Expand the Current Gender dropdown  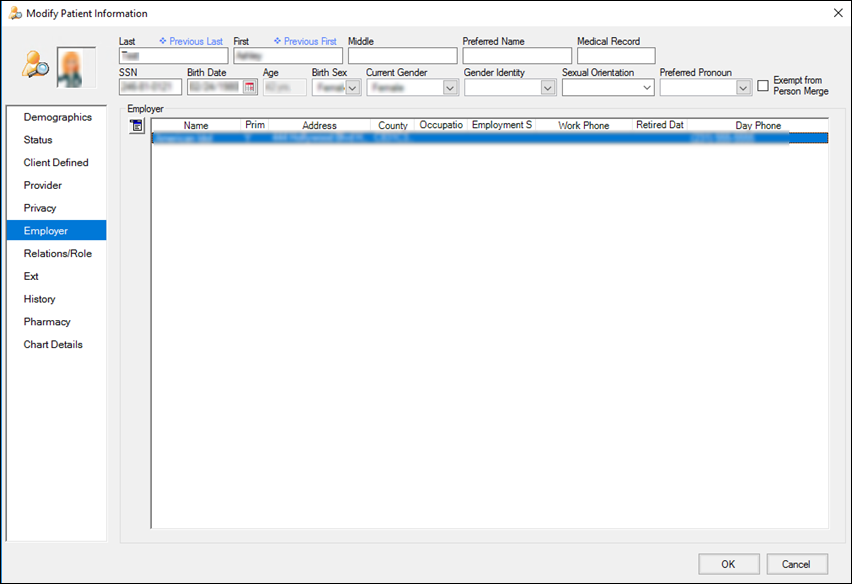click(x=450, y=87)
